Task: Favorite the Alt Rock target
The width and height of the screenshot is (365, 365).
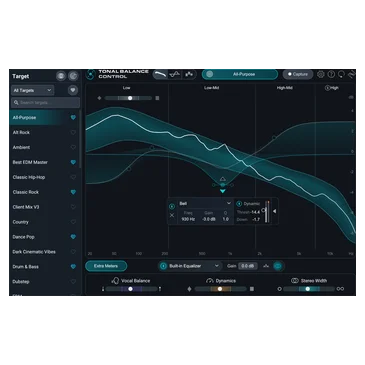Action: tap(73, 132)
